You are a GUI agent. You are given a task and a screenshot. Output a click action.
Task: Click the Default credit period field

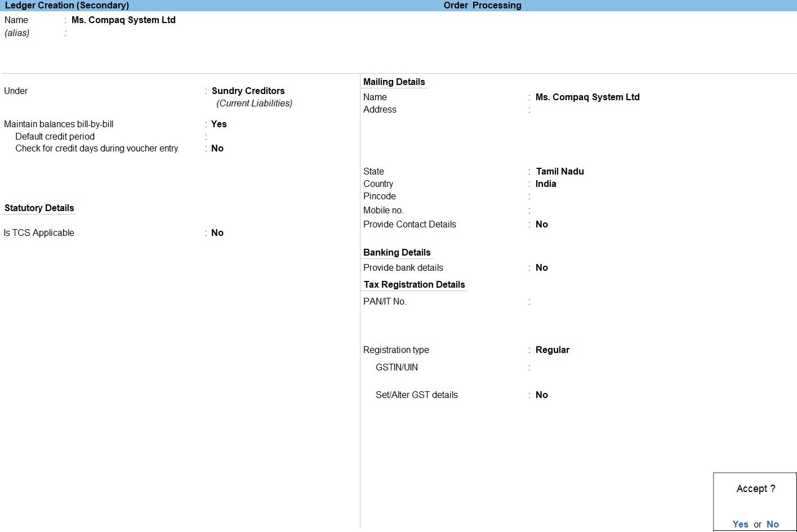(237, 137)
